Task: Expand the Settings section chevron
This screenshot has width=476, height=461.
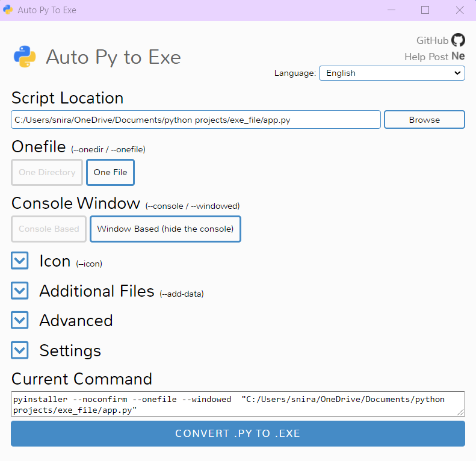Action: [20, 350]
